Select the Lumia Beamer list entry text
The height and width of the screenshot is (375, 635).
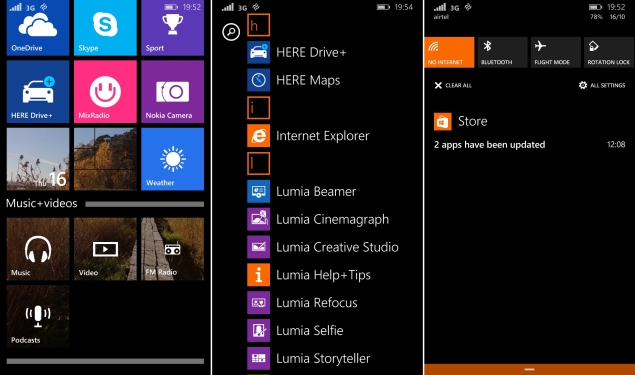click(x=316, y=191)
